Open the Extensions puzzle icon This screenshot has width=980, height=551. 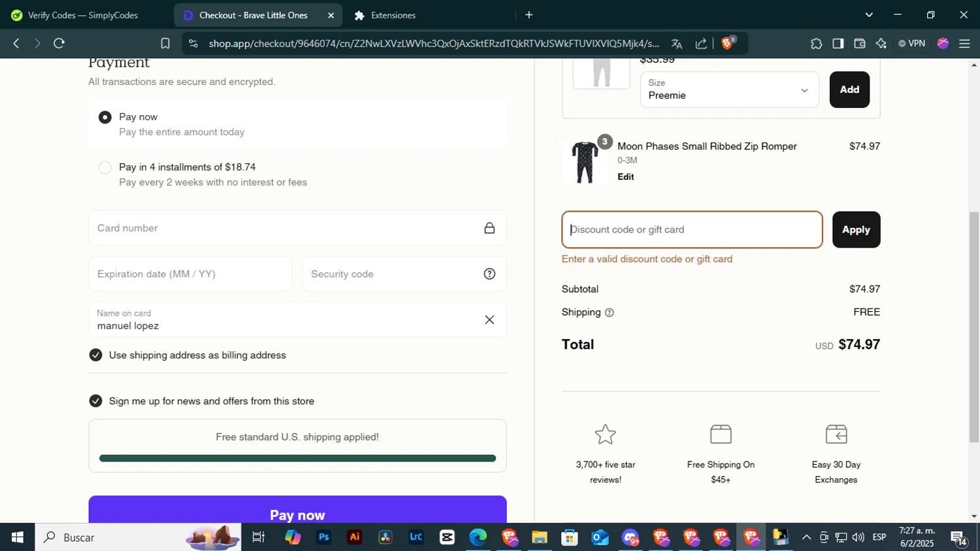click(x=816, y=44)
